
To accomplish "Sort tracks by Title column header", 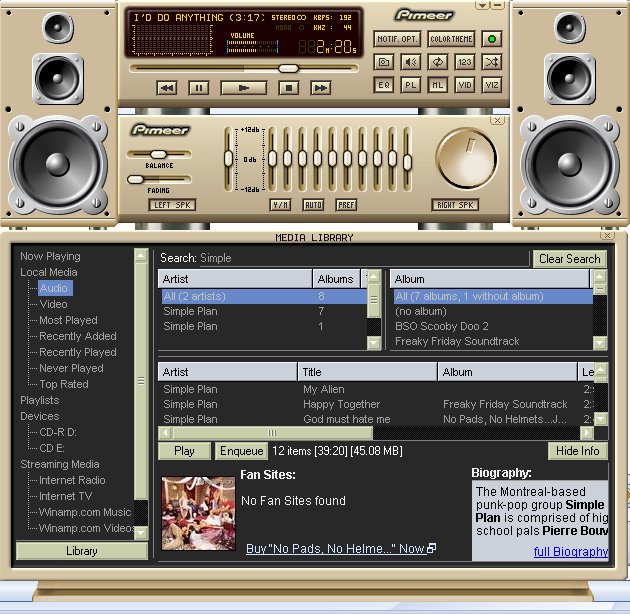I will click(x=367, y=372).
